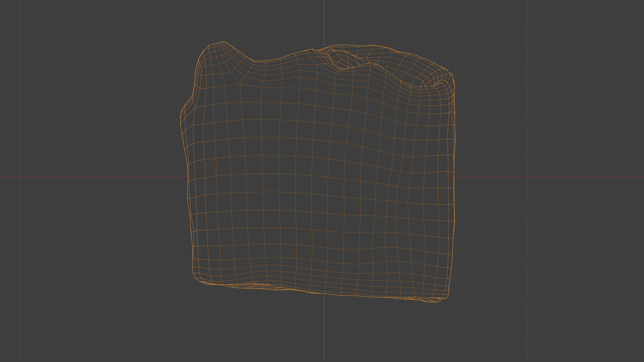
Task: Click the mesh's orange origin point dot
Action: pyautogui.click(x=324, y=176)
